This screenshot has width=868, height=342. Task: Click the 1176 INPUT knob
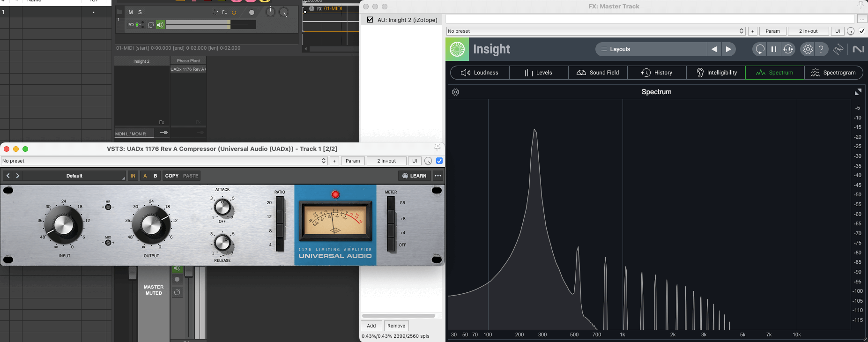(x=64, y=225)
